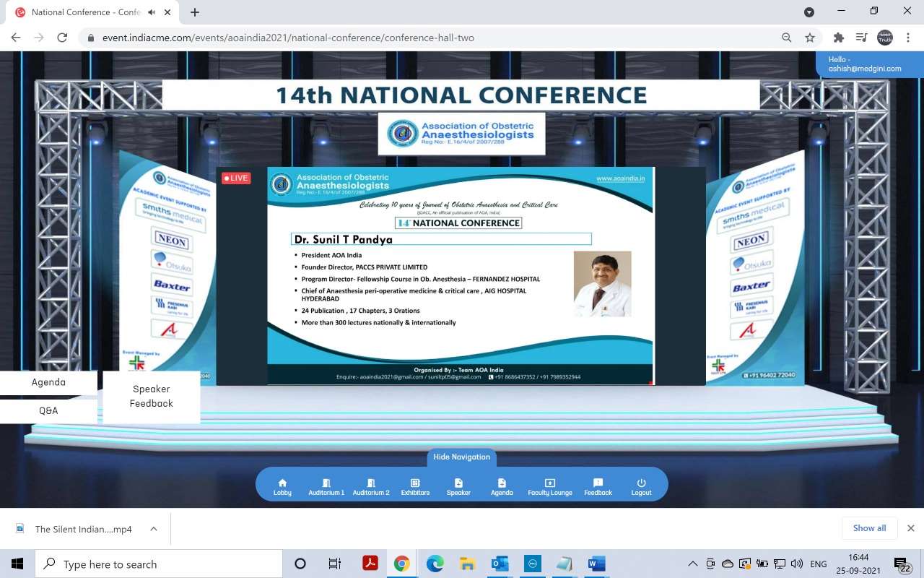This screenshot has height=578, width=924.
Task: Open Cortana circle icon on taskbar
Action: [300, 564]
